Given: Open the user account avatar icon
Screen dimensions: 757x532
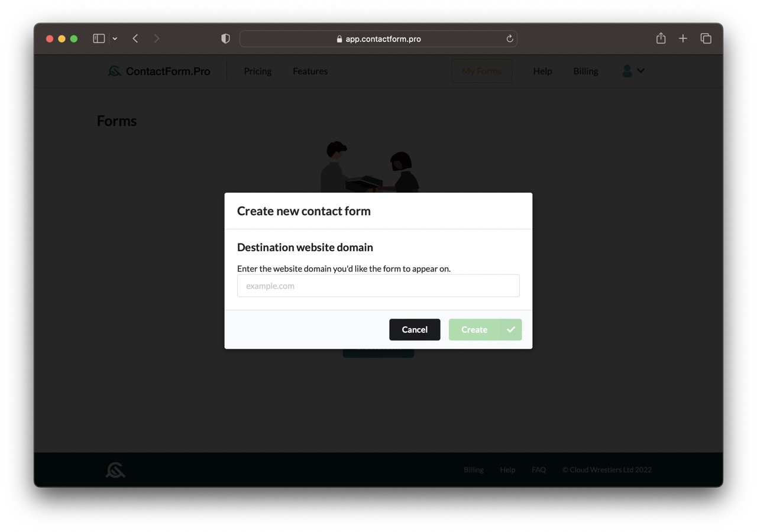Looking at the screenshot, I should click(x=626, y=71).
